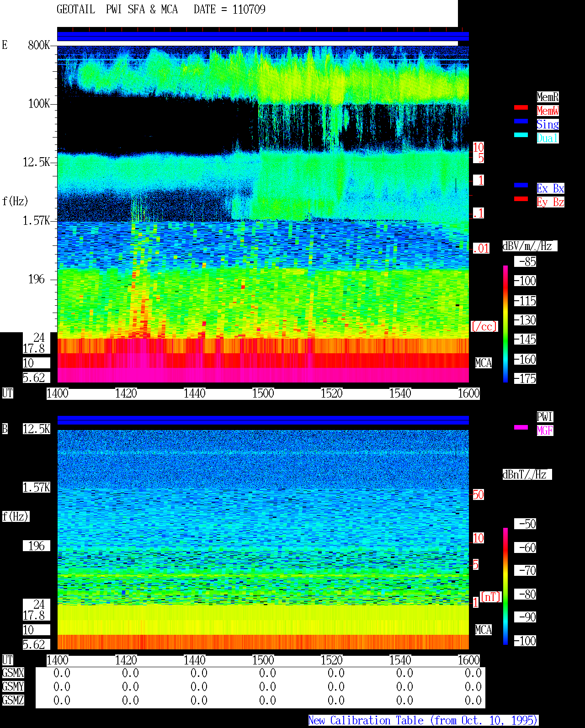Click the 1500 UT tick on upper time axis
The width and height of the screenshot is (585, 728).
(x=263, y=393)
